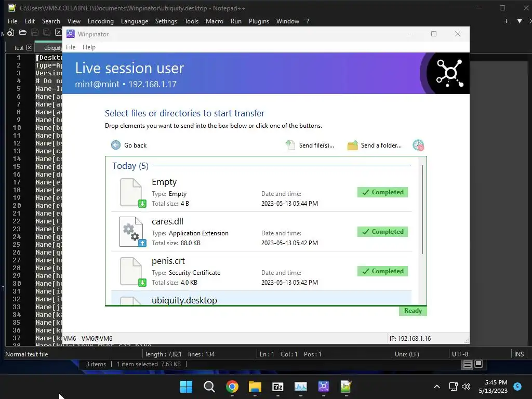
Task: Click Completed status for cares.dll
Action: [382, 232]
